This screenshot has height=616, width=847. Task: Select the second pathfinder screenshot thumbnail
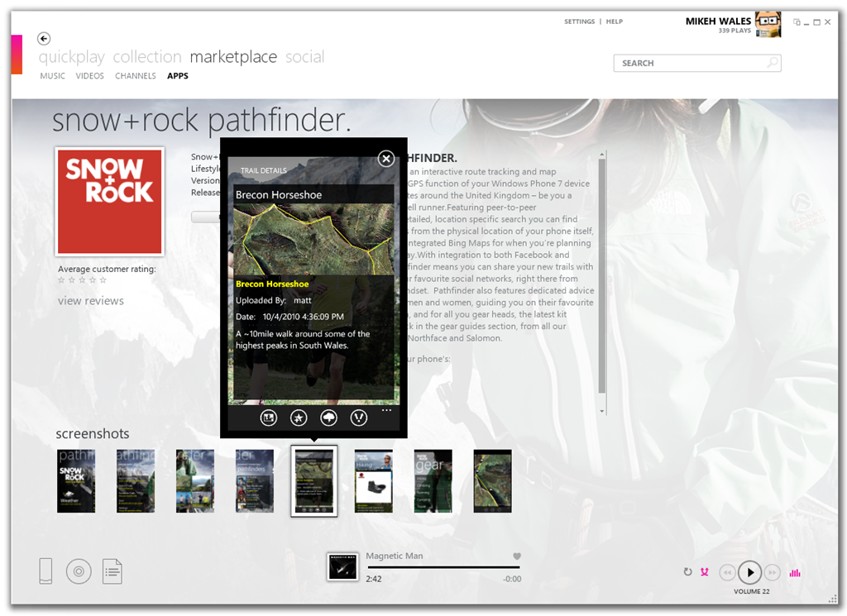point(136,481)
